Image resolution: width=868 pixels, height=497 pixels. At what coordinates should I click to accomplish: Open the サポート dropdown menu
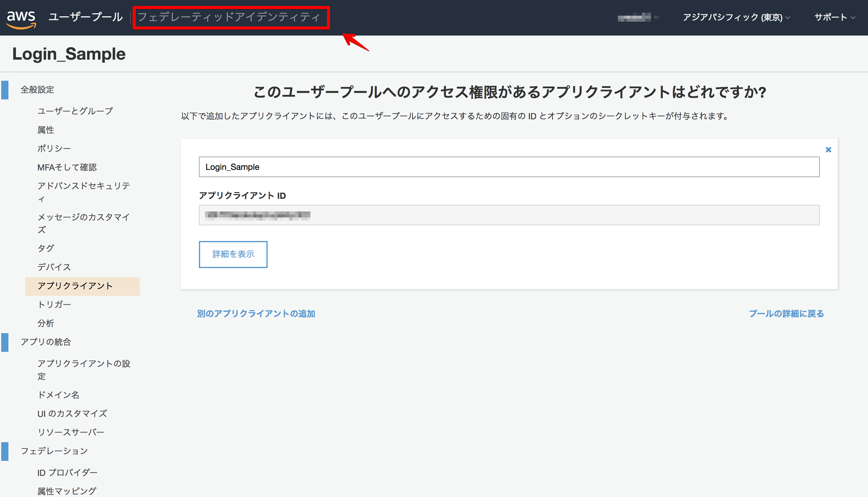(x=835, y=17)
